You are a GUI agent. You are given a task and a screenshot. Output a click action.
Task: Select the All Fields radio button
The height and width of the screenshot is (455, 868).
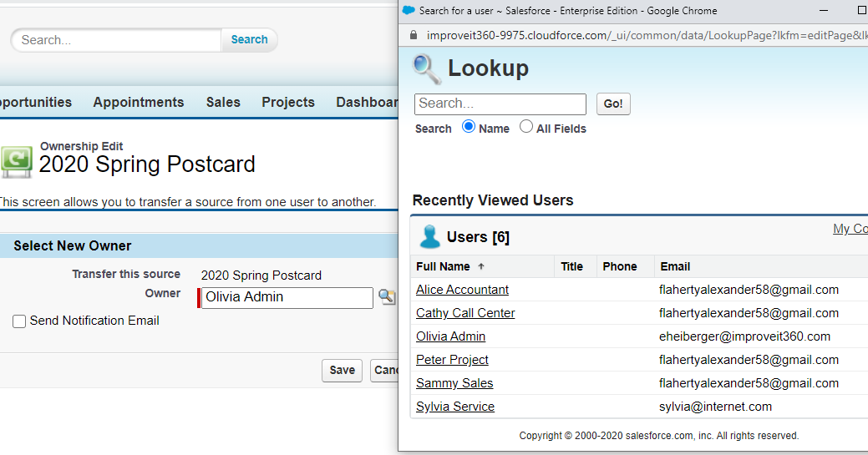(x=525, y=127)
